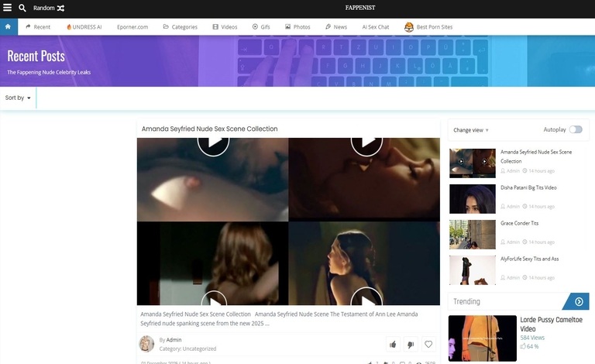This screenshot has height=364, width=595.
Task: Click the thumbs-up like icon on the post
Action: coord(393,345)
